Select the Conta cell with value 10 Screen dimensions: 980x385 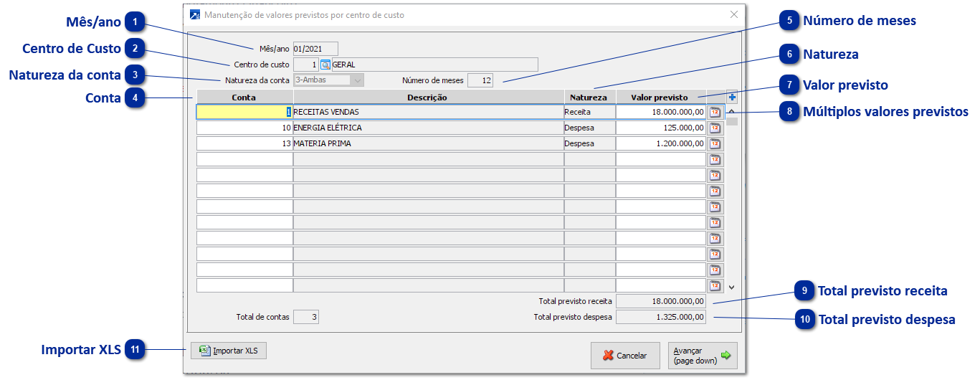point(244,128)
